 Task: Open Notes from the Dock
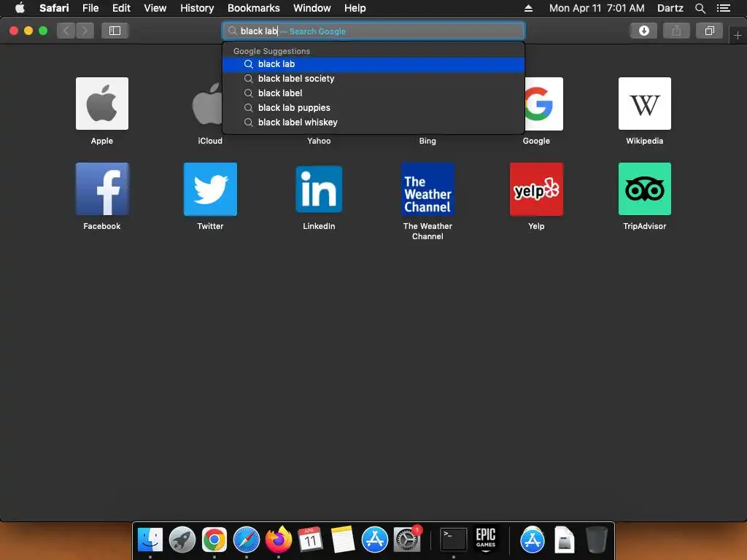point(343,540)
